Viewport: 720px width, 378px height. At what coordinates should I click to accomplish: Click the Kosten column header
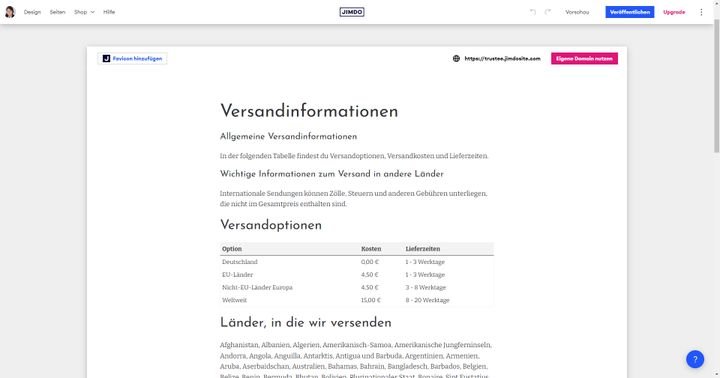coord(371,248)
